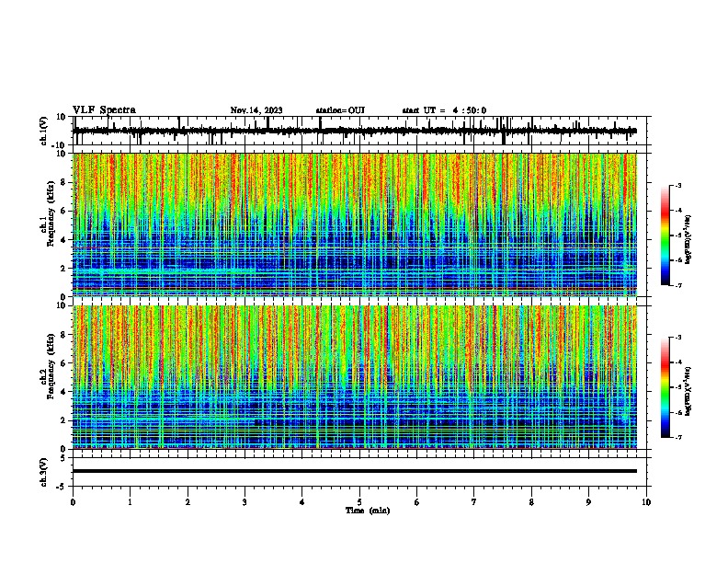The image size is (728, 563).
Task: Click the "-7" label on ch.1 color scale
Action: coord(678,285)
